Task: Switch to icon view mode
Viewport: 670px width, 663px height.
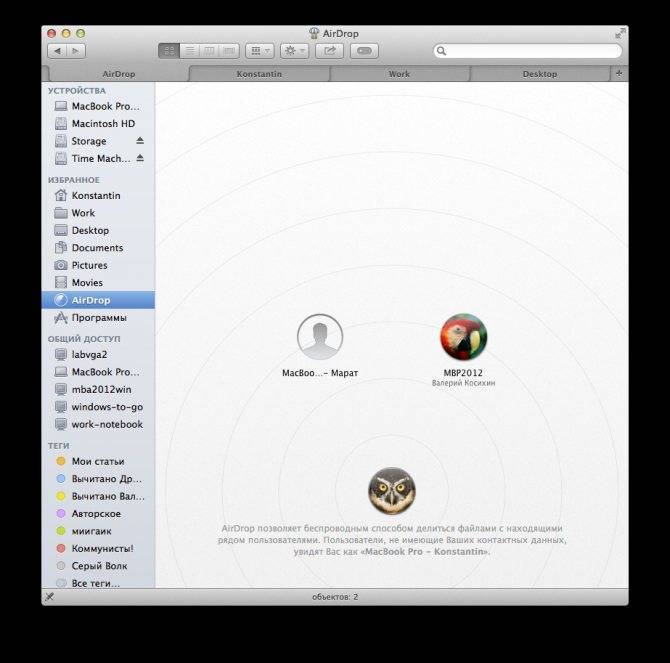Action: pyautogui.click(x=168, y=50)
